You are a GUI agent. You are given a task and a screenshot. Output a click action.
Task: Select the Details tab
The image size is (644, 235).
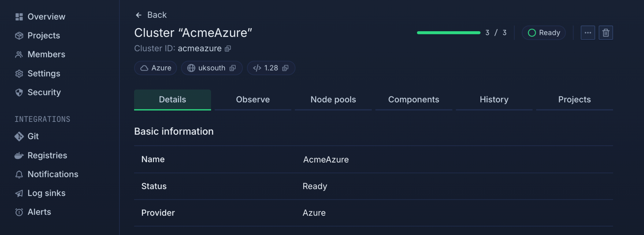click(172, 100)
